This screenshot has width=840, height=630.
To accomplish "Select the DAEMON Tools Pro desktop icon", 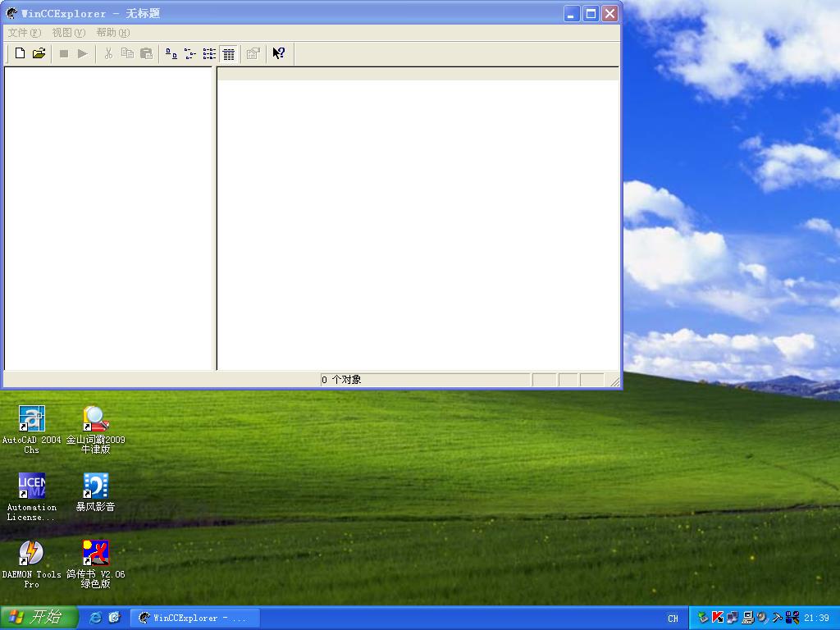I will pos(32,564).
